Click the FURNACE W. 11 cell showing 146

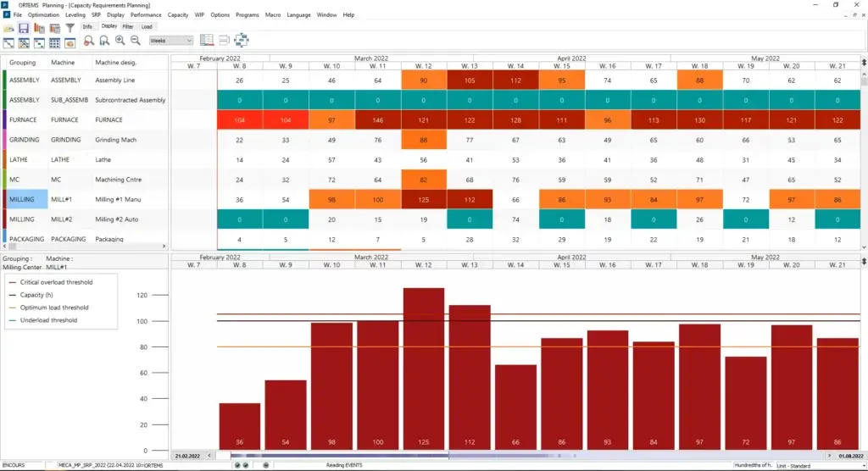point(377,120)
